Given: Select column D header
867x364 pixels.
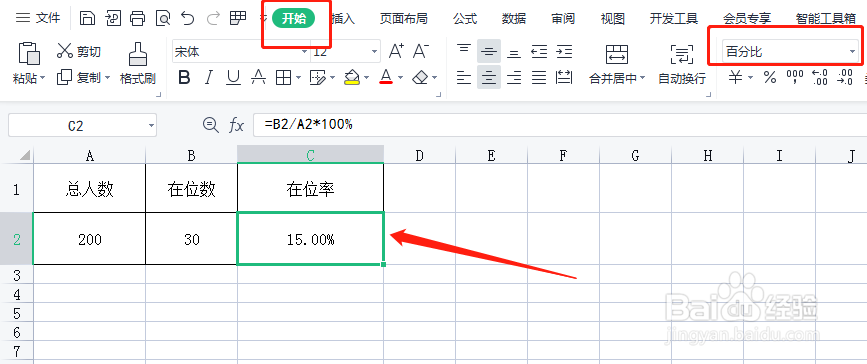Looking at the screenshot, I should click(x=419, y=156).
